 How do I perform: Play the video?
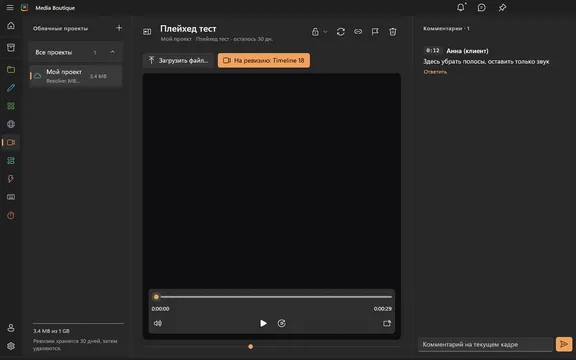(263, 323)
